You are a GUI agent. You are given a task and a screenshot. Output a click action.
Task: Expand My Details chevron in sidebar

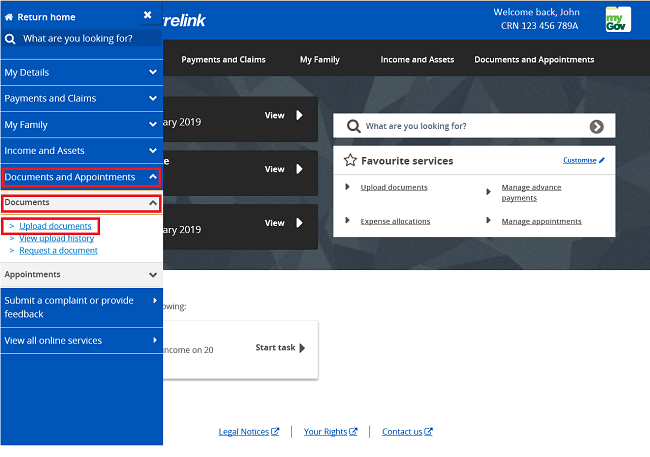(x=153, y=72)
